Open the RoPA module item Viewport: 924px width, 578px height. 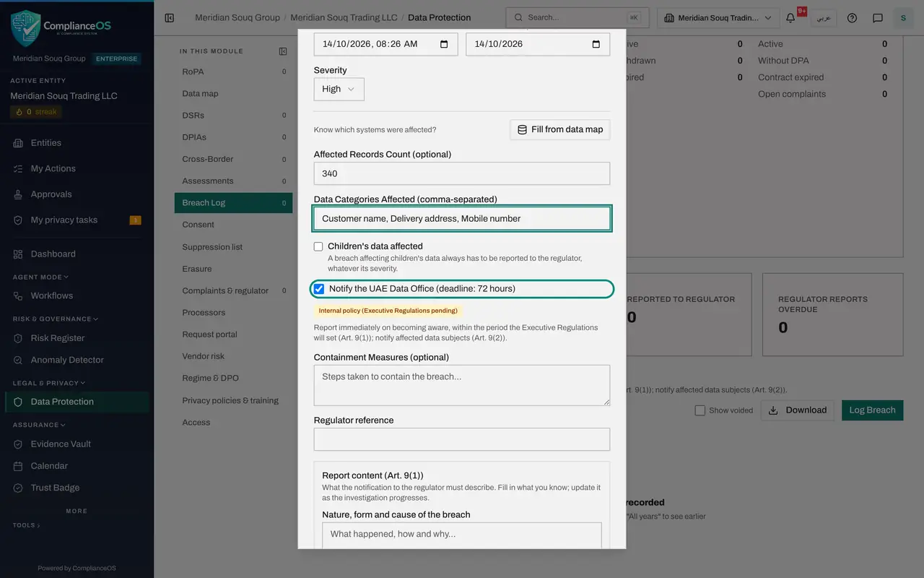point(233,72)
